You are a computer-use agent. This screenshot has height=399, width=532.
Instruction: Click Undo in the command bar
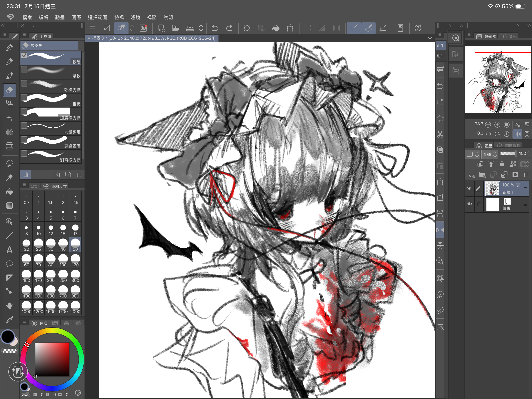(215, 28)
